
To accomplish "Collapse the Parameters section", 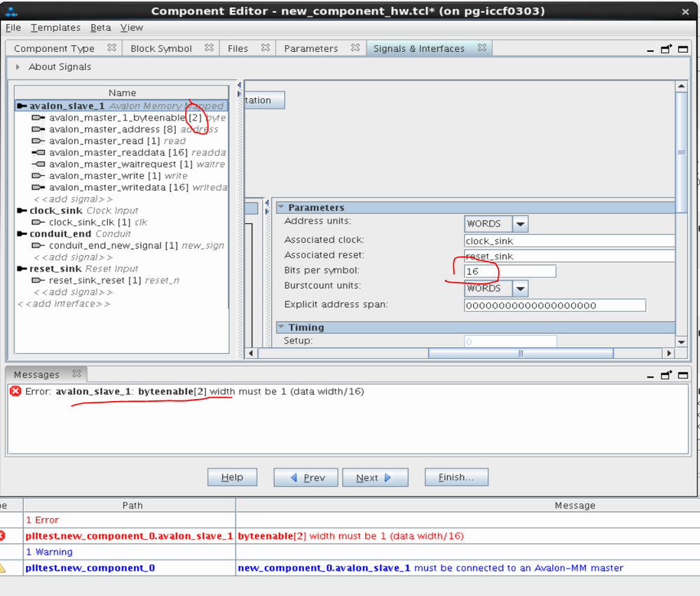I will coord(281,208).
